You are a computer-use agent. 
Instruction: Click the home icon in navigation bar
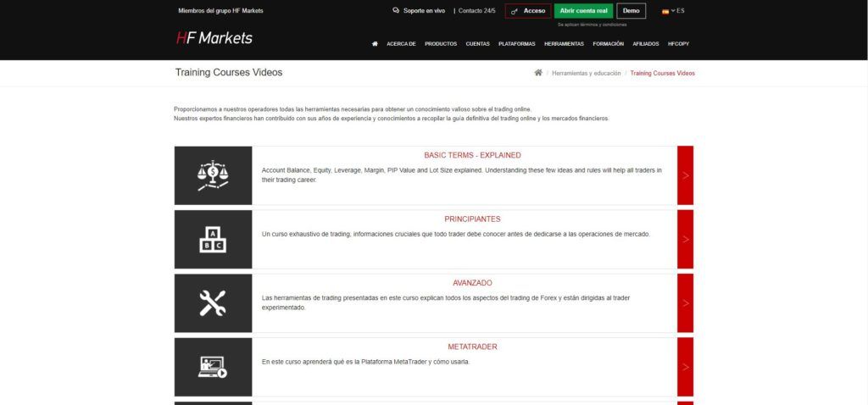(x=375, y=44)
